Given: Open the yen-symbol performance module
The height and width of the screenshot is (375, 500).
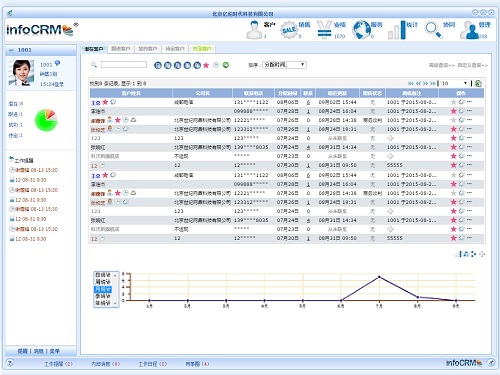Looking at the screenshot, I should [x=324, y=30].
